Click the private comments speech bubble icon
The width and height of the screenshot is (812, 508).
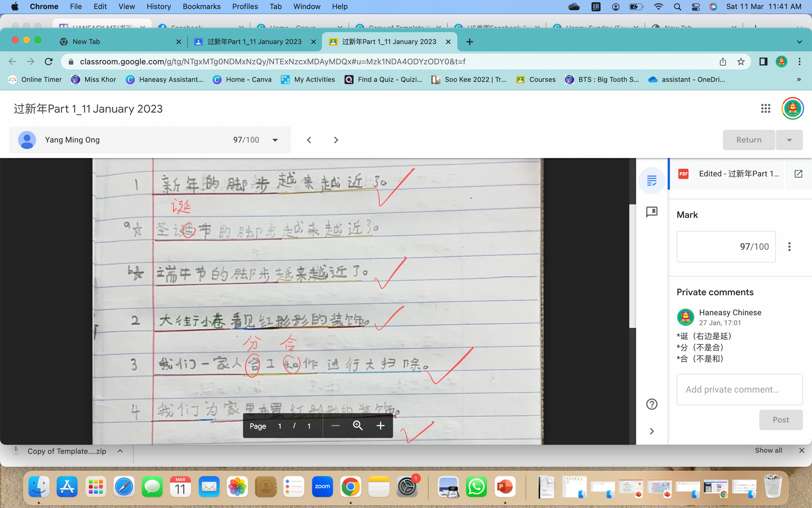[652, 212]
